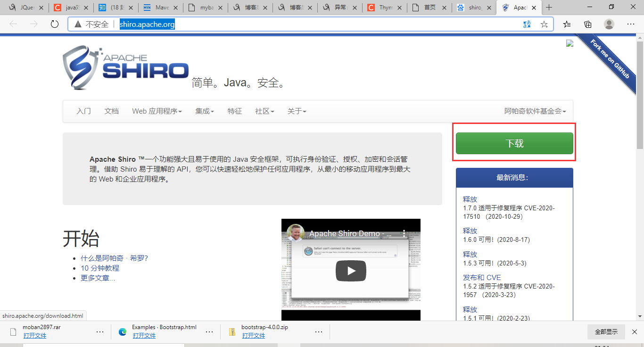
Task: Open the favorites list icon
Action: (x=567, y=25)
